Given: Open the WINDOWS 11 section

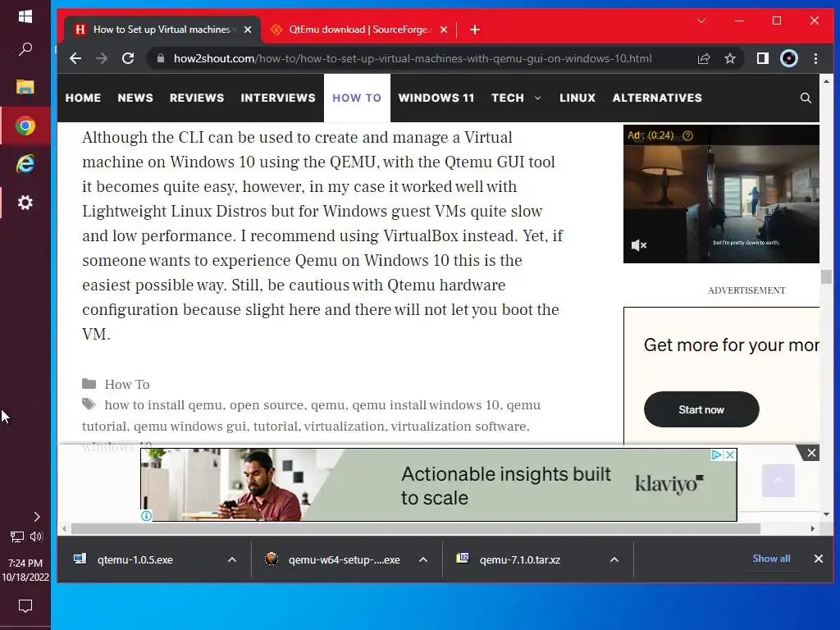Looking at the screenshot, I should pos(436,98).
